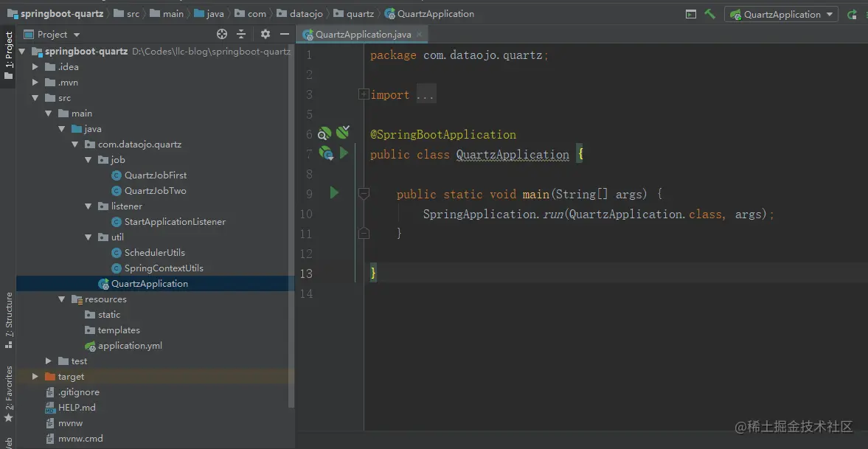
Task: Collapse the job package arrow
Action: (x=88, y=160)
